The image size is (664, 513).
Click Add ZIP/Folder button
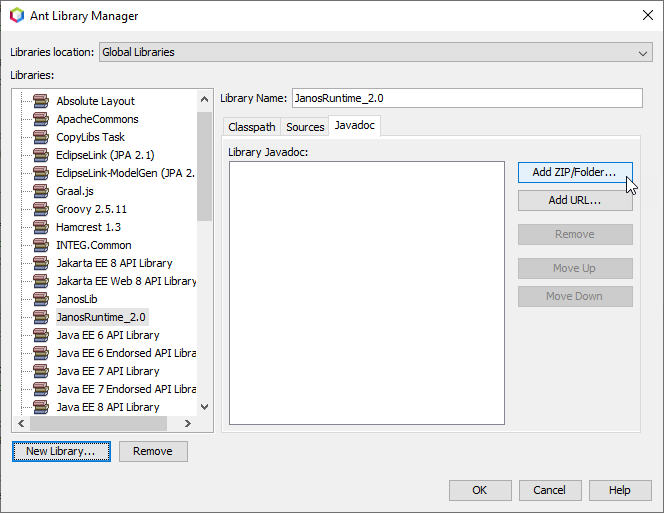[x=575, y=172]
